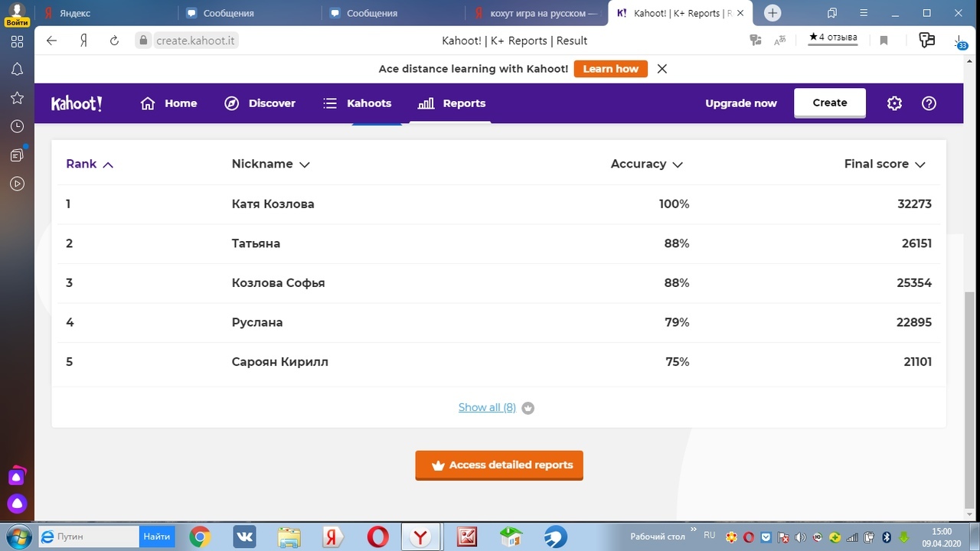Open the Discover menu item

coord(260,103)
